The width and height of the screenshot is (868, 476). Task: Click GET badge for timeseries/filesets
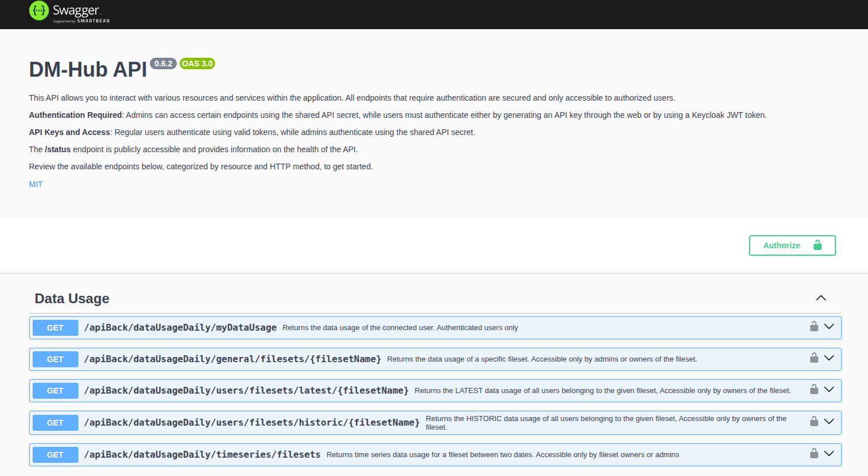click(55, 455)
